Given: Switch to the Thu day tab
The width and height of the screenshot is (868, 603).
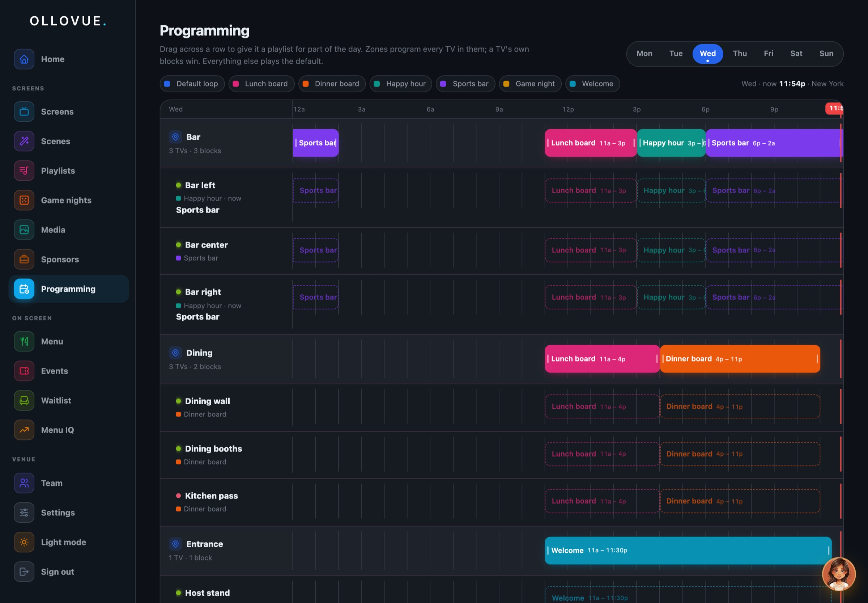Looking at the screenshot, I should pos(740,54).
